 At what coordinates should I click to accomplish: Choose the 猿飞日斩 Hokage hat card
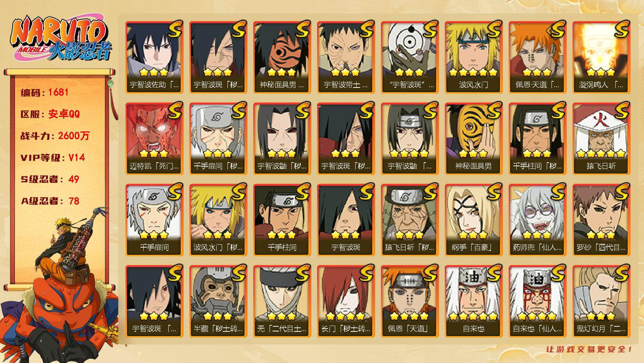[601, 139]
